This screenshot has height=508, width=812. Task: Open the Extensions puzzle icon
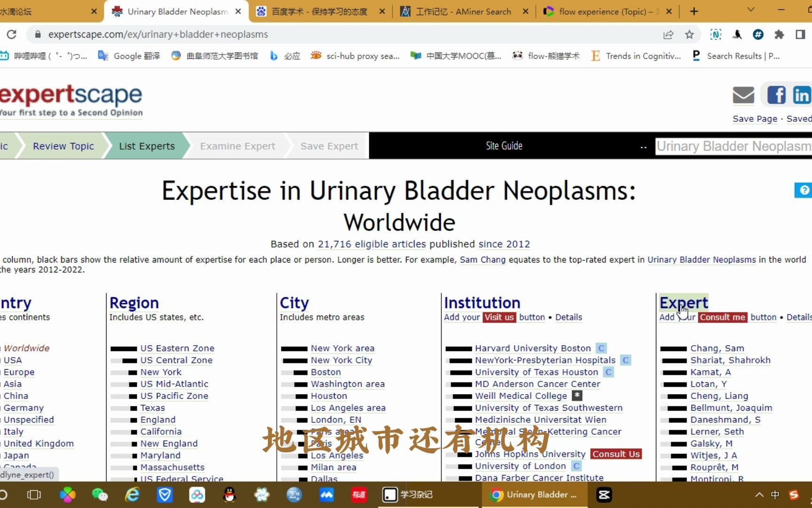pyautogui.click(x=779, y=34)
